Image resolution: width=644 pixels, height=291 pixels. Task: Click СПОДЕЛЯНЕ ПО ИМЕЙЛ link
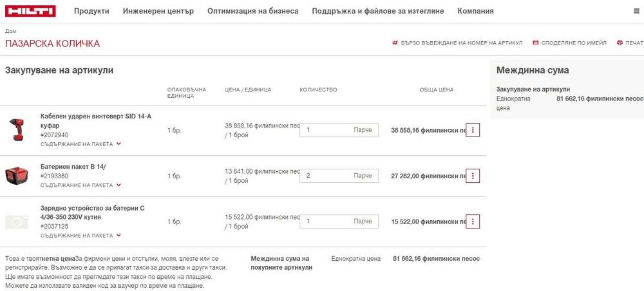tap(574, 43)
